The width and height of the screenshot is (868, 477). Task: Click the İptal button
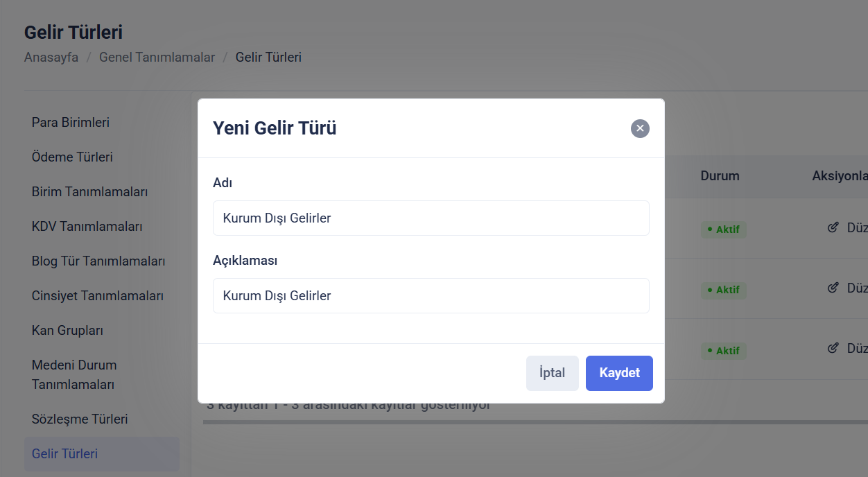(x=552, y=373)
